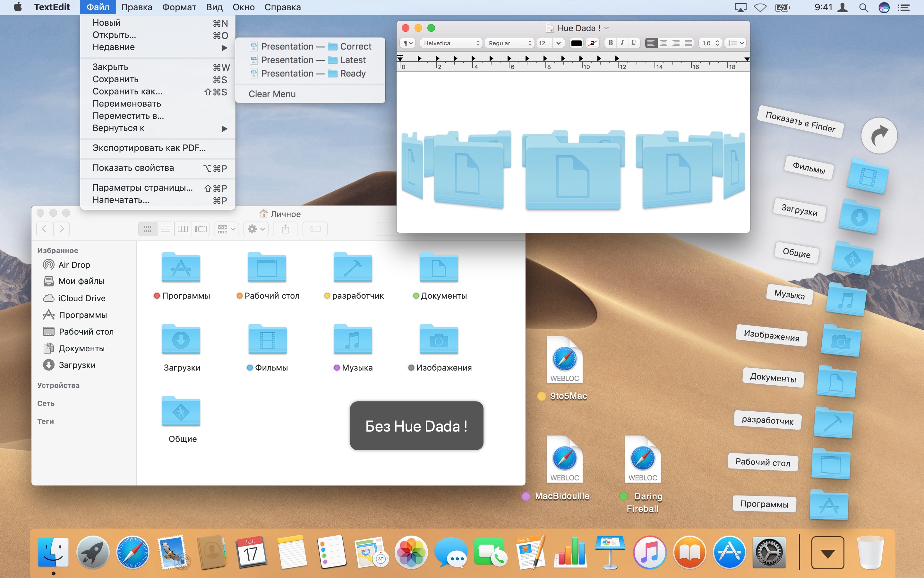The height and width of the screenshot is (578, 924).
Task: Open the font size 12 dropdown arrow
Action: point(558,43)
